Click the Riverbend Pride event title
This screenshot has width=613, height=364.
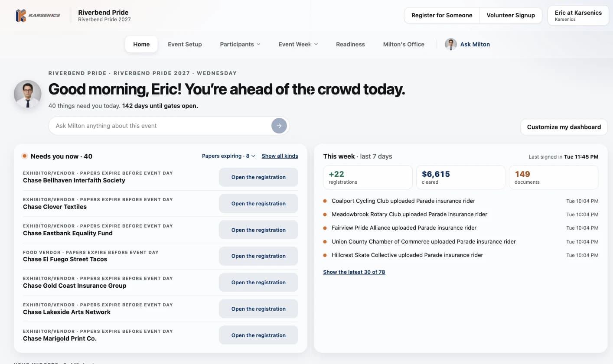click(103, 12)
